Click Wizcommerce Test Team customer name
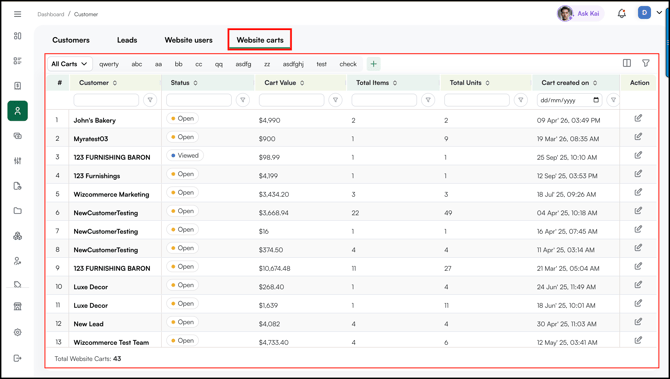The height and width of the screenshot is (379, 670). click(x=111, y=342)
